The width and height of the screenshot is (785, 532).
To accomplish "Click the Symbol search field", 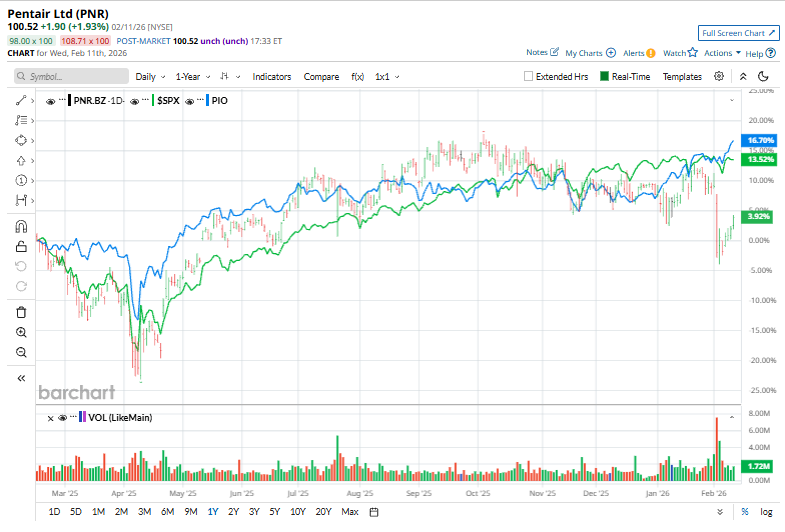I will (71, 76).
